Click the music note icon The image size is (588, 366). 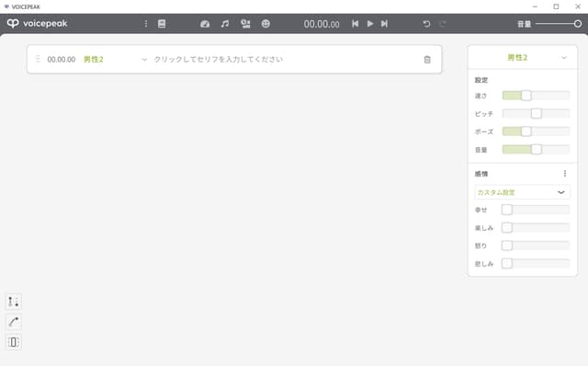click(225, 24)
